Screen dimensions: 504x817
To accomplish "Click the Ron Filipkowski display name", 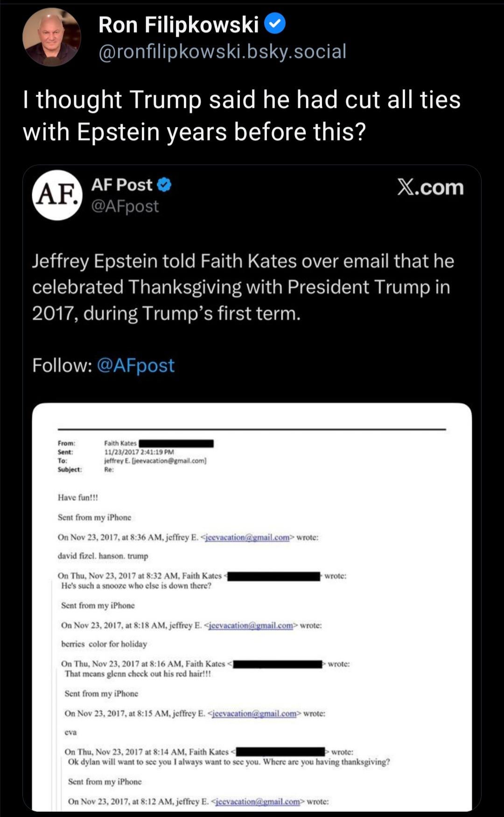I will (x=178, y=25).
